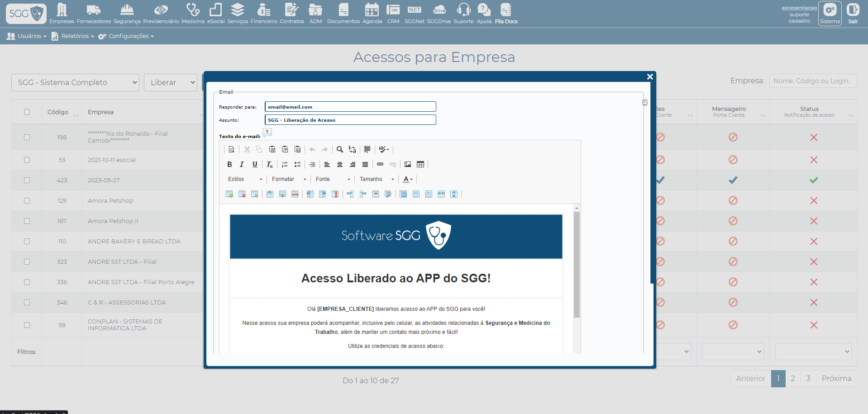Open the Tamanho size dropdown
The height and width of the screenshot is (414, 868).
377,179
